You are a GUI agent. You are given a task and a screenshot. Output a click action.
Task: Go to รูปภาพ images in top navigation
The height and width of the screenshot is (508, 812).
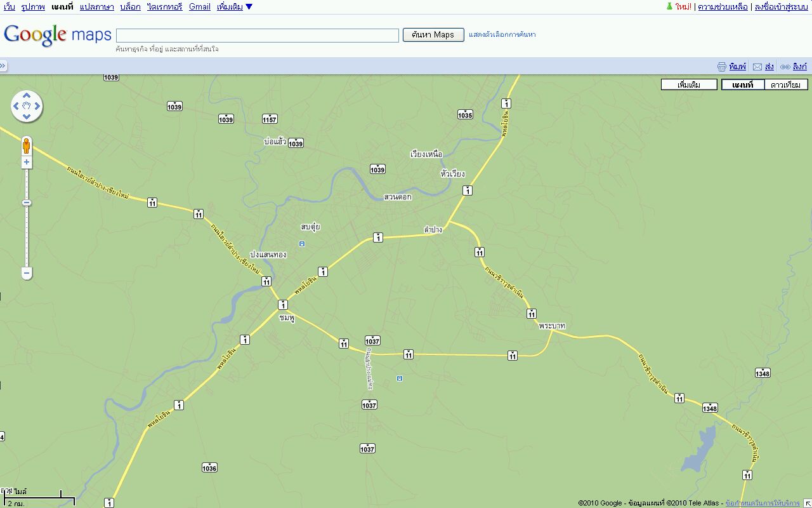coord(33,7)
